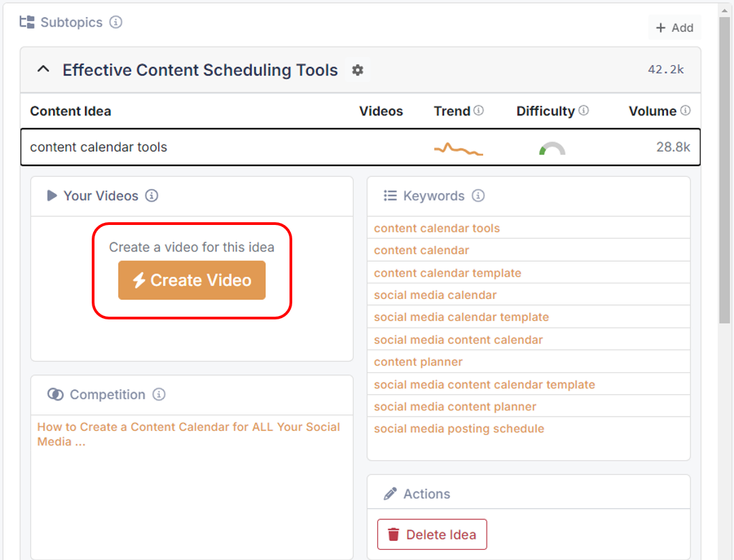Click the info icon beside Subtopics
Image resolution: width=734 pixels, height=560 pixels.
116,22
